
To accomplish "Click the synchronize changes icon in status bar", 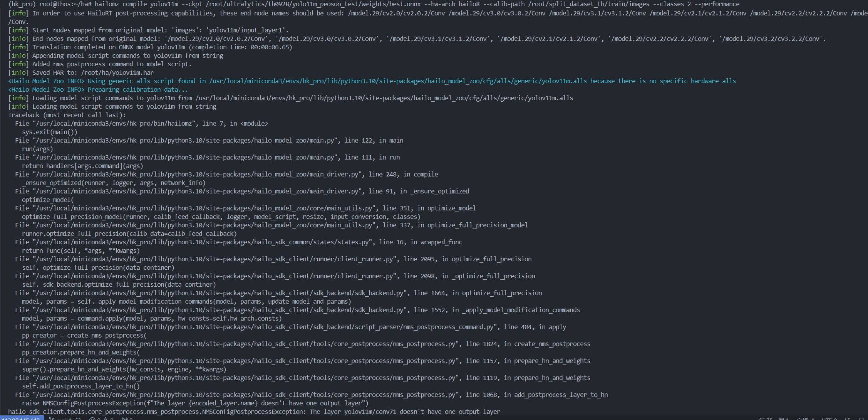I will 78,419.
